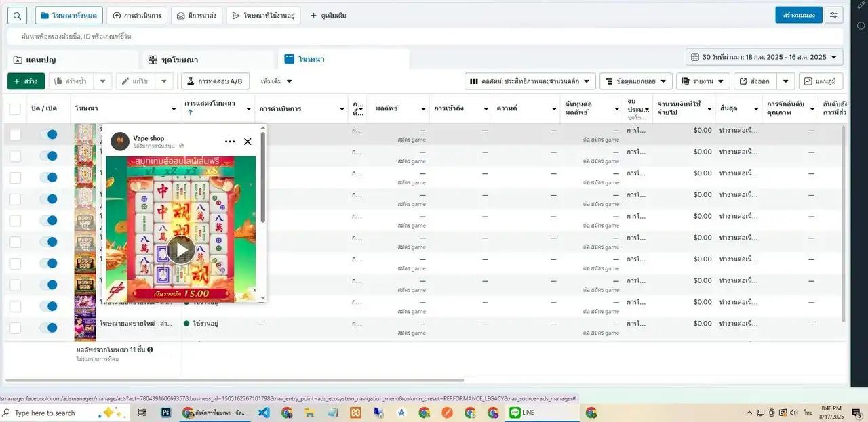Tick the checkbox of the last ad row
The height and width of the screenshot is (422, 868).
15,328
